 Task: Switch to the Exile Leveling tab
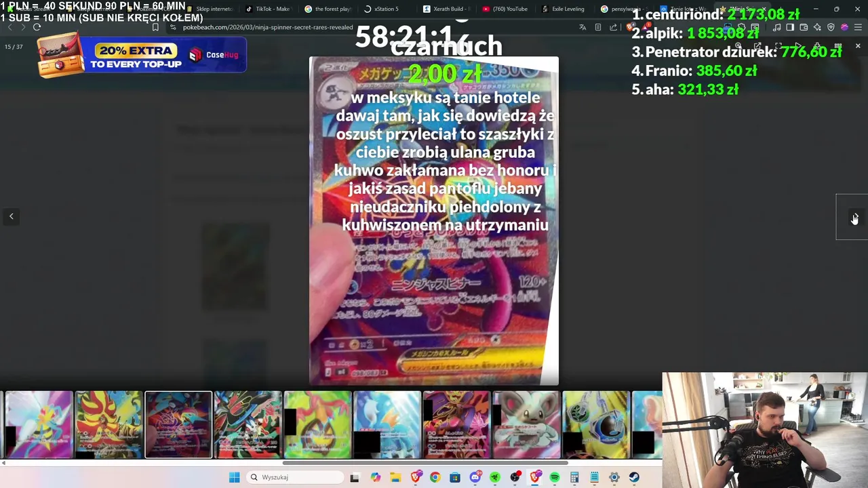[564, 9]
